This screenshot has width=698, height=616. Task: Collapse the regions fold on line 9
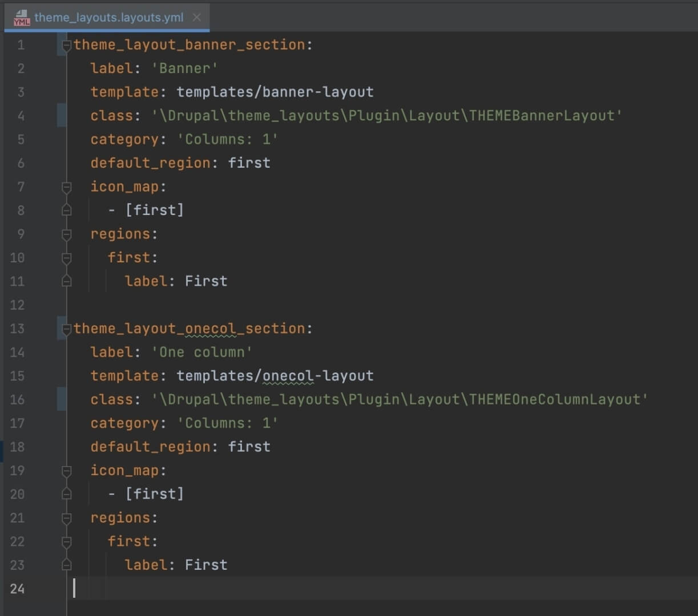67,234
